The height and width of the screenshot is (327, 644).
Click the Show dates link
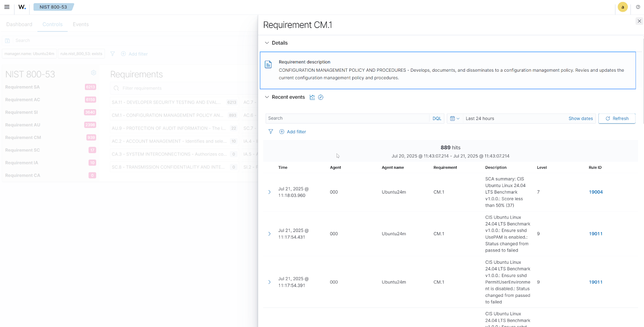point(580,118)
